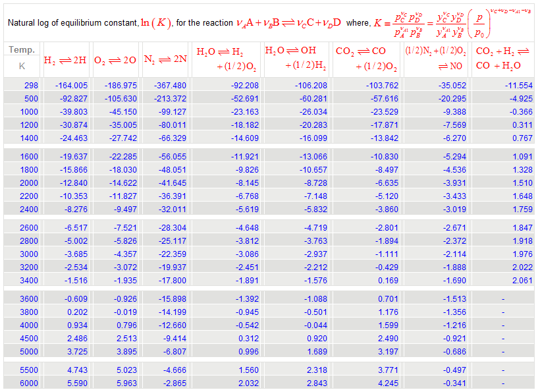Click value -3.019 in the 2400 row
Screen dimensions: 538x392
coord(454,209)
